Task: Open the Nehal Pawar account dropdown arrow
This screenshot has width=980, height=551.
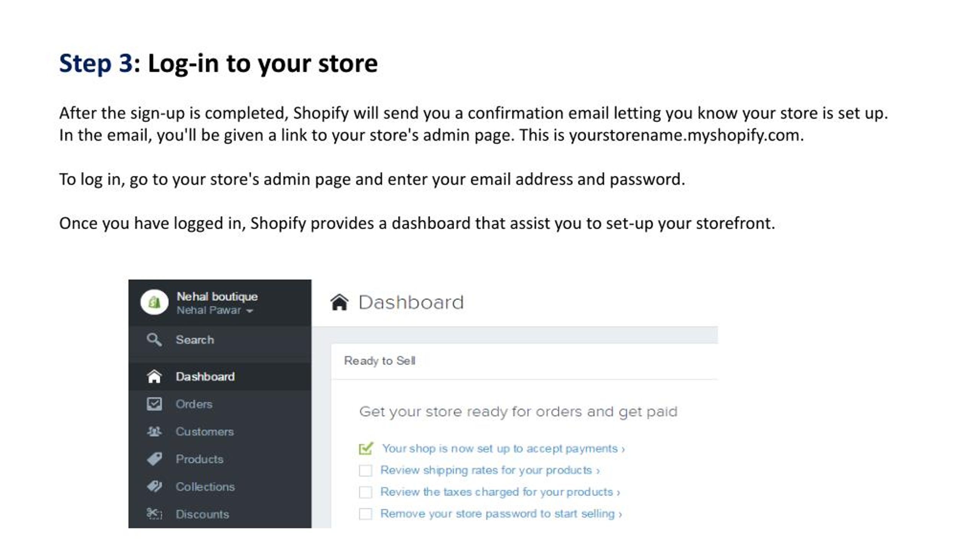Action: click(x=250, y=311)
